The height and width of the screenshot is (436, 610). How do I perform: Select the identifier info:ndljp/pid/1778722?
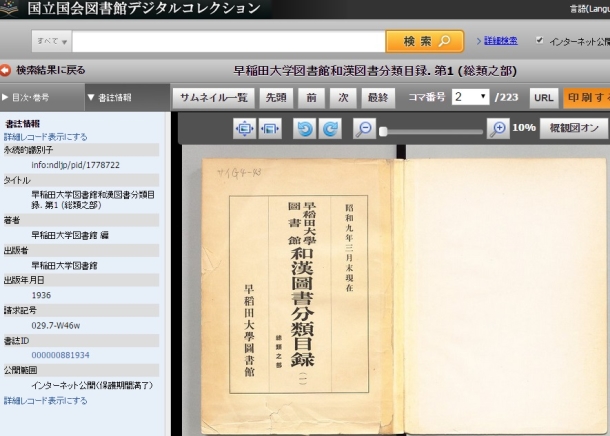coord(75,165)
